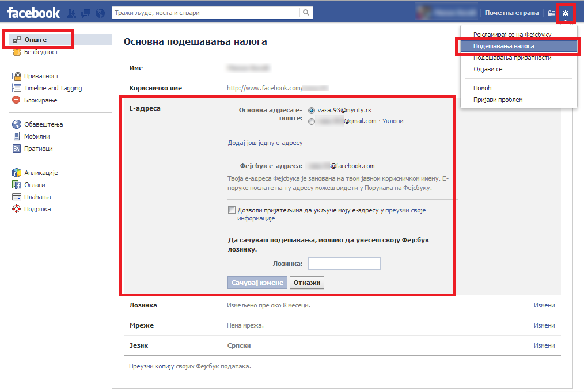Choose Рекламирај се на Фејсбуку menu item

(x=512, y=34)
